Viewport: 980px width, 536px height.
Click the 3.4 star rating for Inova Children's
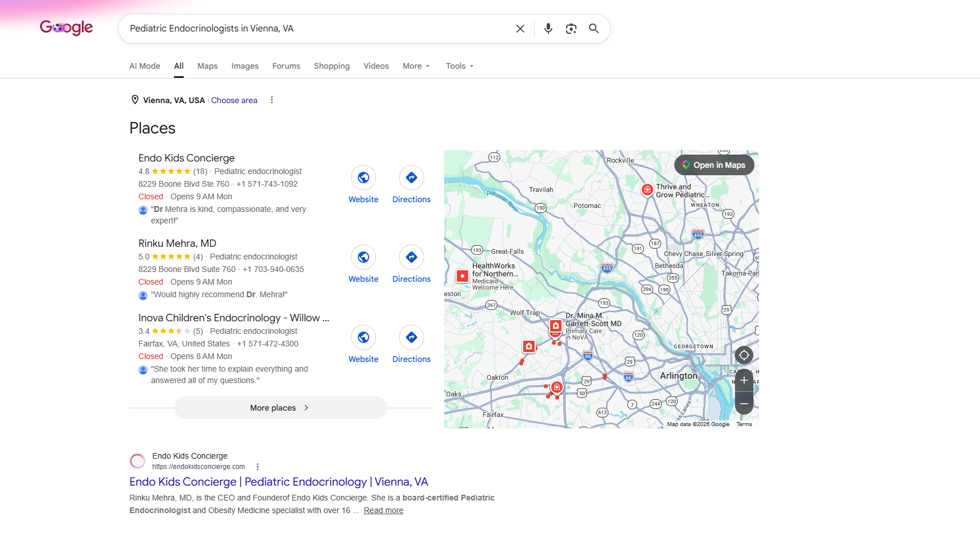coord(171,331)
